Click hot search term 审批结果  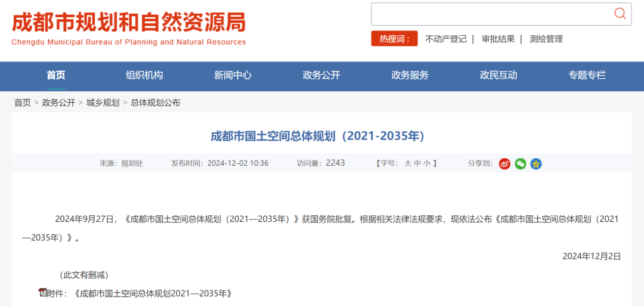498,39
